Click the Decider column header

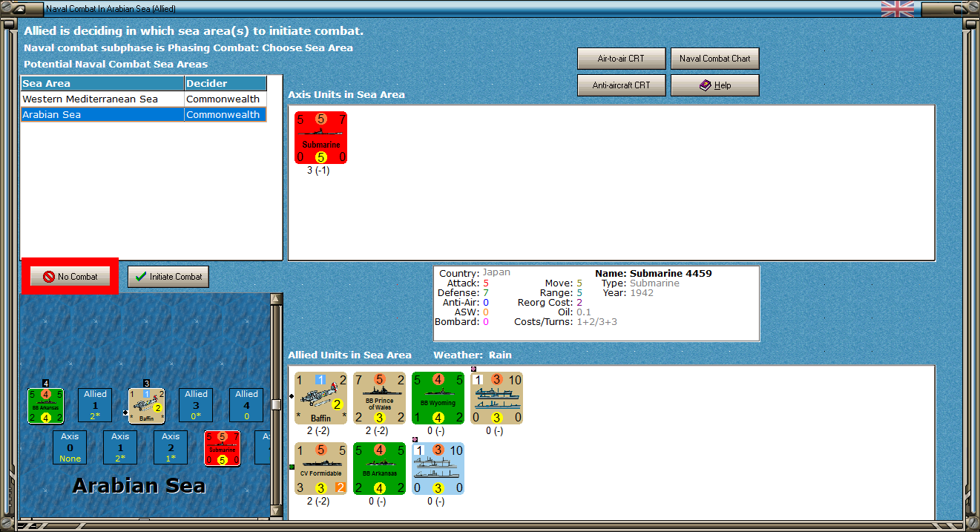click(226, 84)
